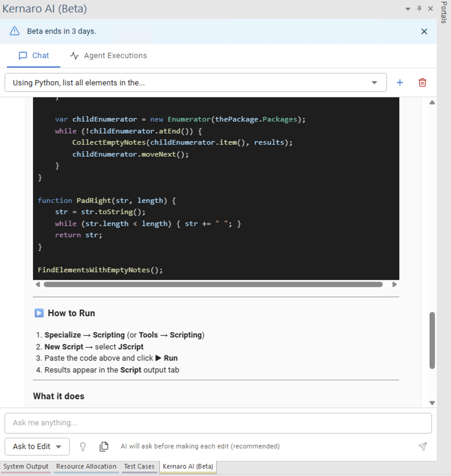Open the panel options dropdown arrow

408,9
